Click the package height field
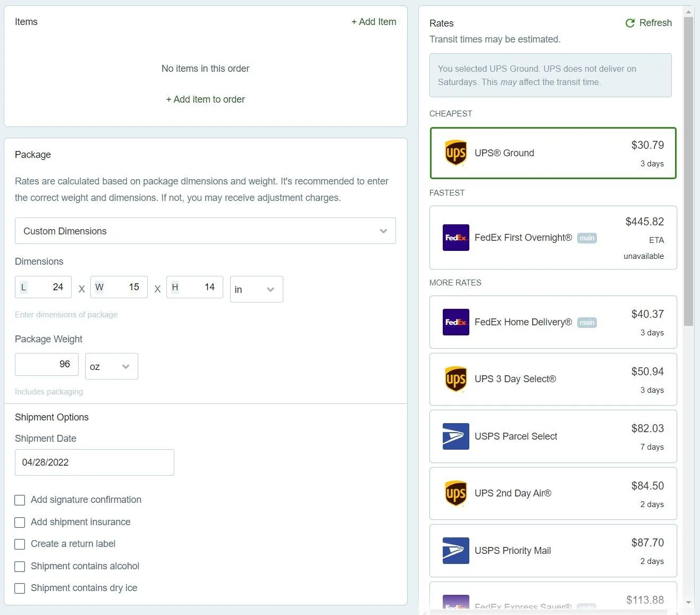This screenshot has width=700, height=615. (195, 287)
